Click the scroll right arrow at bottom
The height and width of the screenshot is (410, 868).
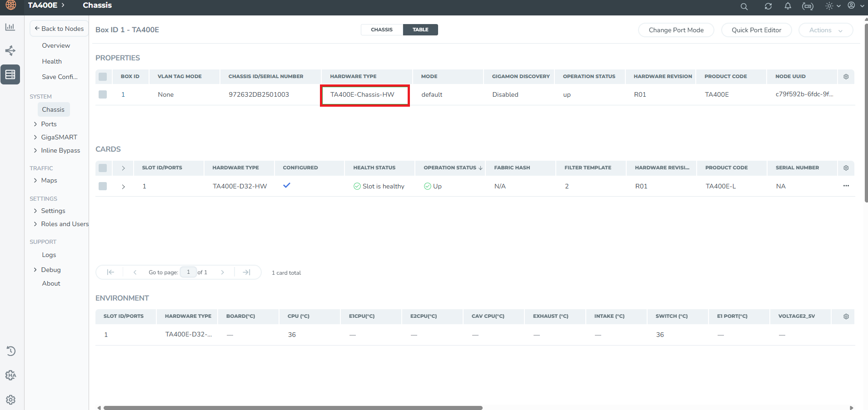point(851,408)
